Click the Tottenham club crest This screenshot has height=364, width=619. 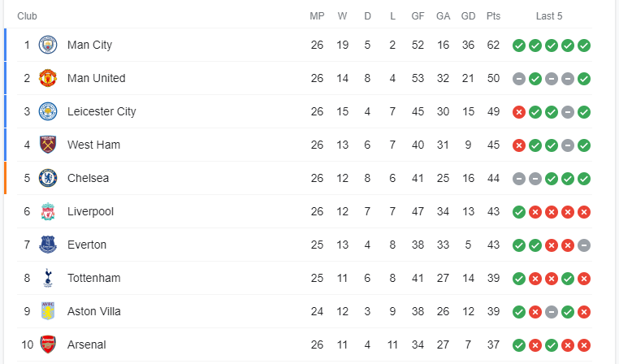tap(48, 278)
